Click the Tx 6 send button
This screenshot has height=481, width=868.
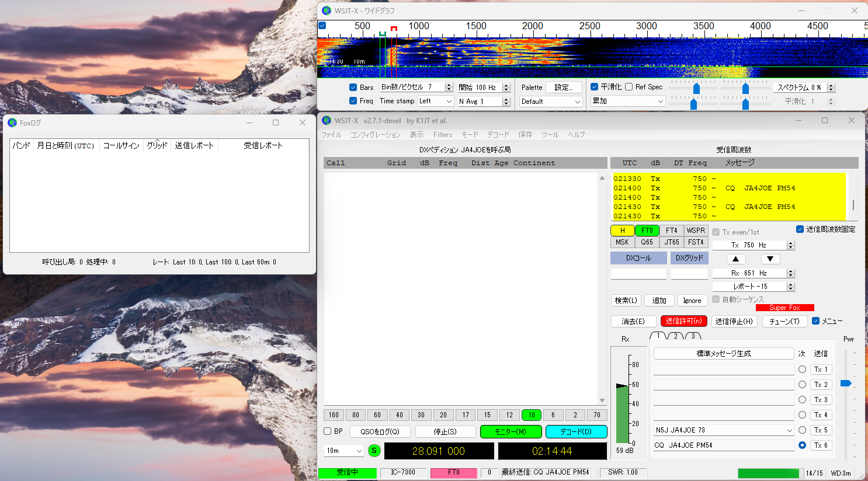[x=821, y=445]
